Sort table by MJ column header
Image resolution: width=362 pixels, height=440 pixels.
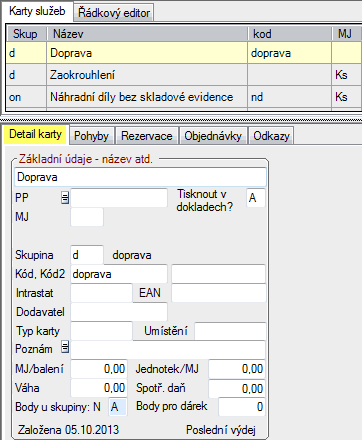(x=347, y=34)
